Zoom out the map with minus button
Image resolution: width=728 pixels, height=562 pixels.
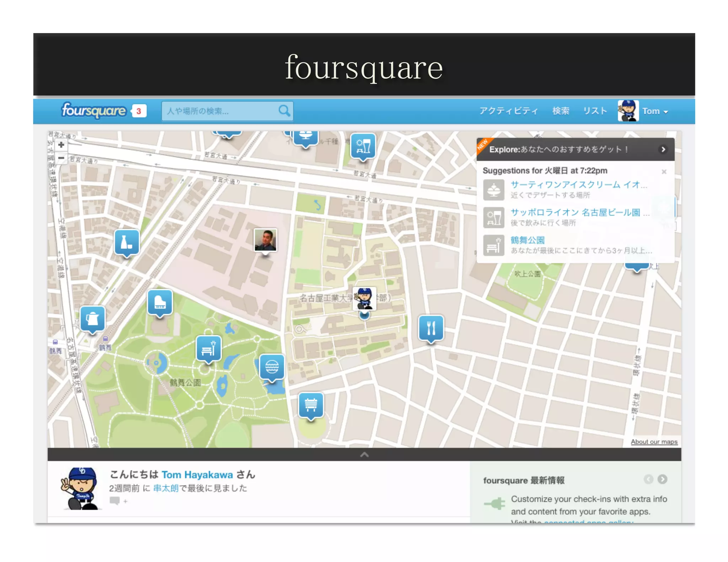coord(61,158)
